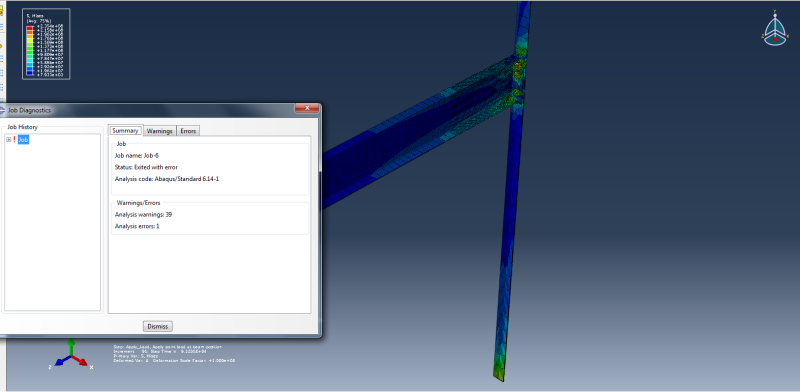Click the Job Diagnostics title bar icon
Image resolution: width=800 pixels, height=392 pixels.
[3, 110]
